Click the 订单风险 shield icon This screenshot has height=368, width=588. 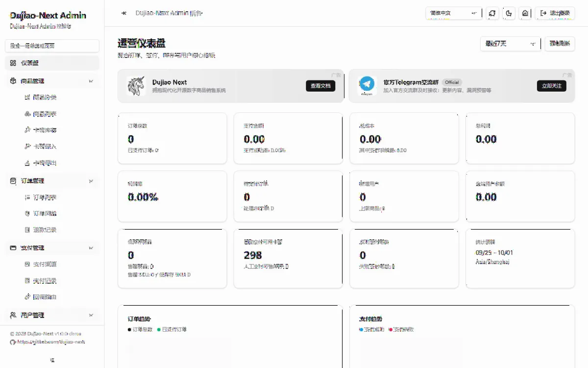[x=27, y=213]
